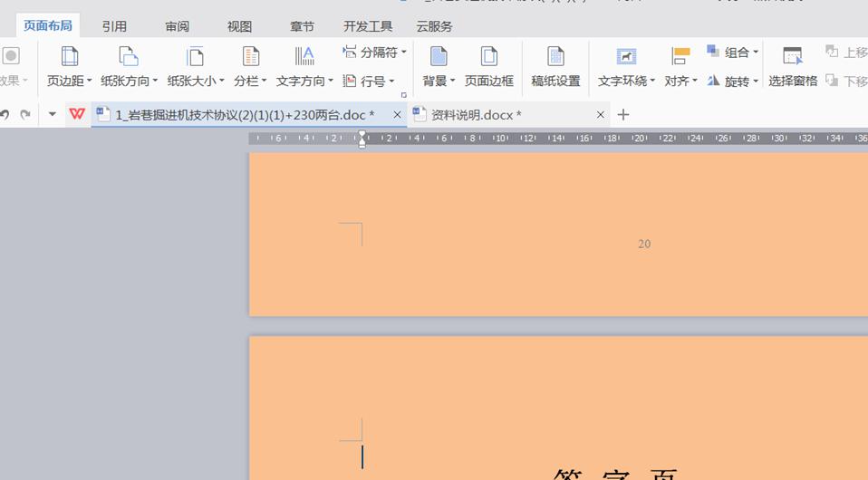Screen dimensions: 868x480
Task: Expand the 文字方向 dropdown arrow
Action: pyautogui.click(x=331, y=81)
